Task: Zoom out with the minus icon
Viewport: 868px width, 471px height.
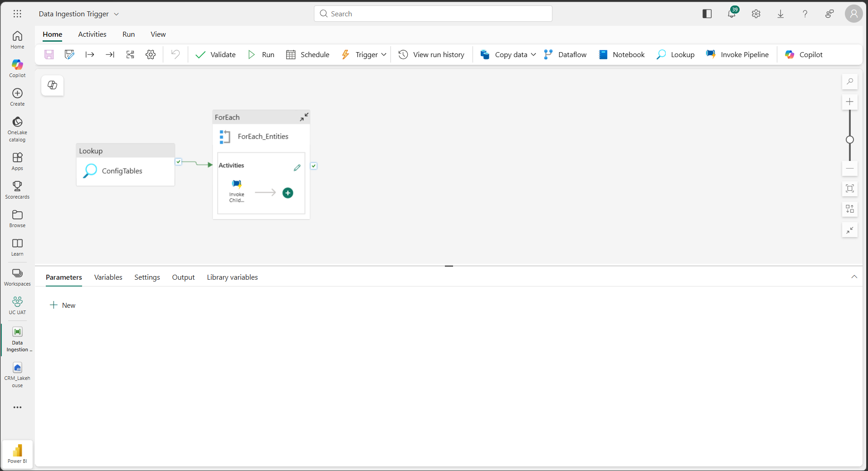Action: (850, 168)
